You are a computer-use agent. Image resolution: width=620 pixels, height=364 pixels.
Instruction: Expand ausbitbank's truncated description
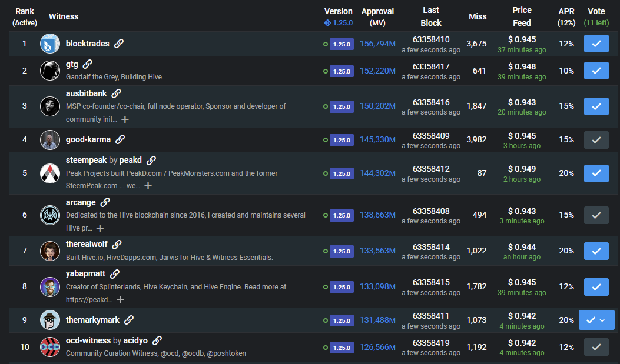(x=125, y=119)
